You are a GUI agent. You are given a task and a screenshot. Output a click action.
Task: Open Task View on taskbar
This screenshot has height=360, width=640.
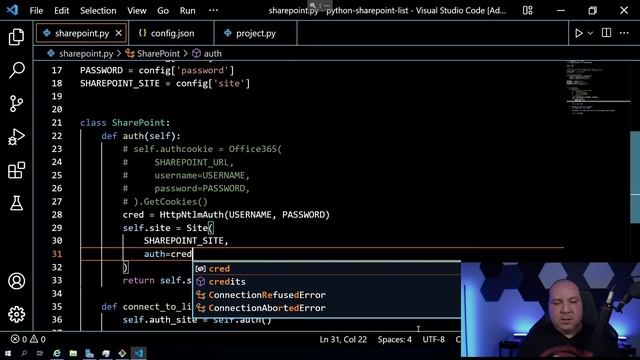[40, 353]
